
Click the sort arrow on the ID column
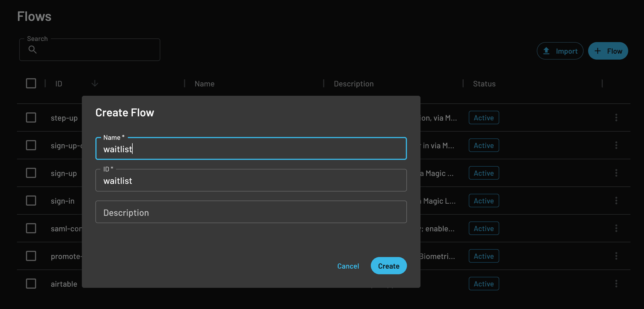tap(95, 83)
